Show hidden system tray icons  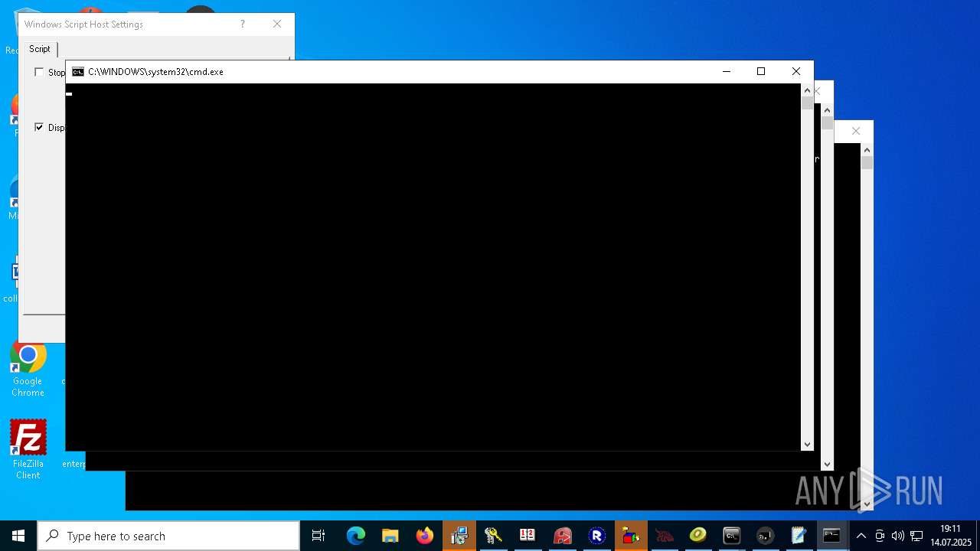861,536
